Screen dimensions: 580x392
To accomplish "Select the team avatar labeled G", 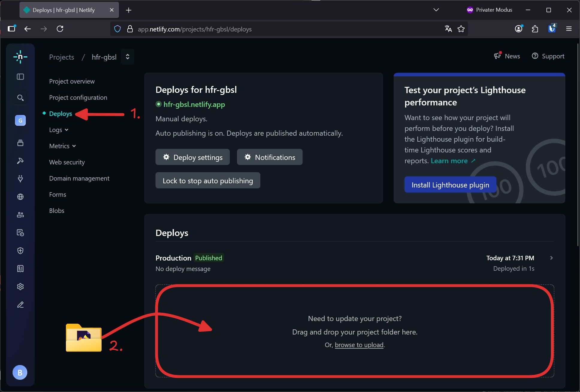I will coord(20,120).
